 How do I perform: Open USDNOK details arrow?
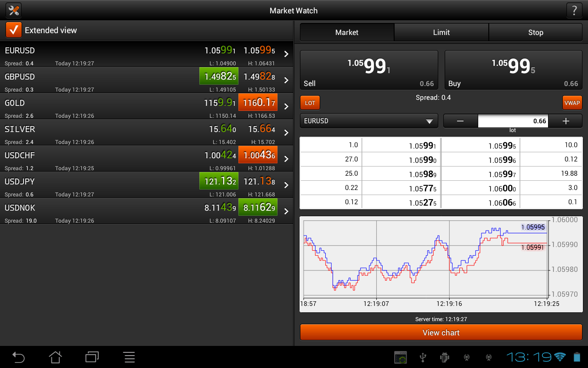286,211
